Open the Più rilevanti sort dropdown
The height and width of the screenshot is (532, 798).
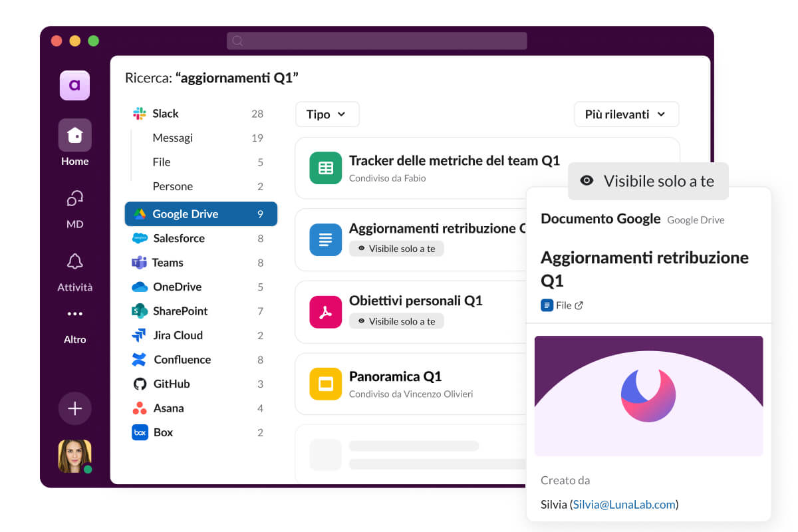click(x=626, y=114)
